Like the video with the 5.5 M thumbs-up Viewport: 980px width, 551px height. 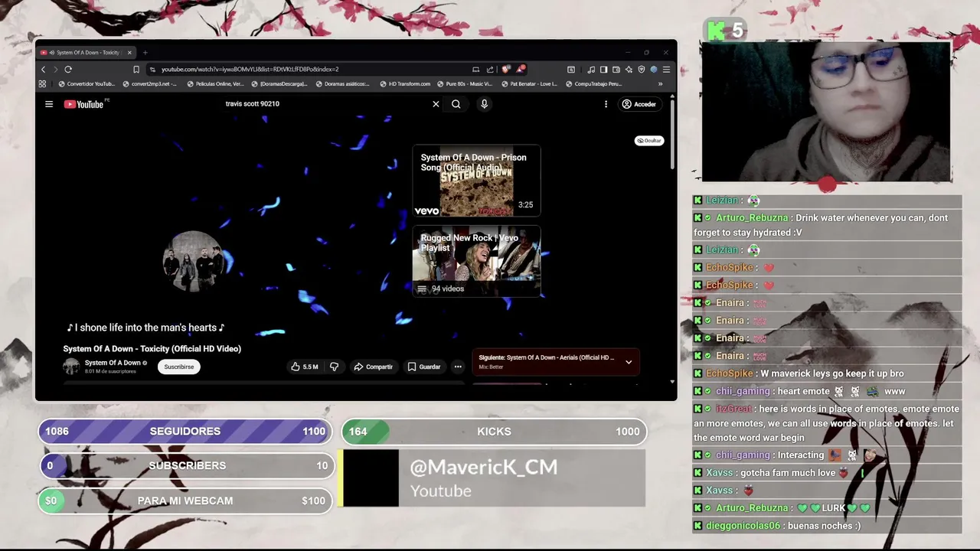pos(304,367)
